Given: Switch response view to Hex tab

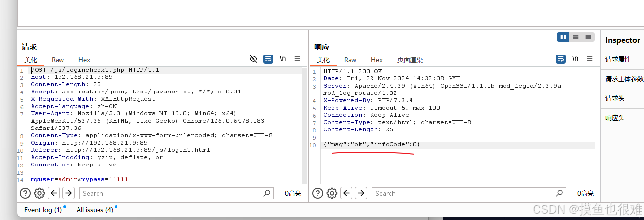Looking at the screenshot, I should tap(377, 60).
